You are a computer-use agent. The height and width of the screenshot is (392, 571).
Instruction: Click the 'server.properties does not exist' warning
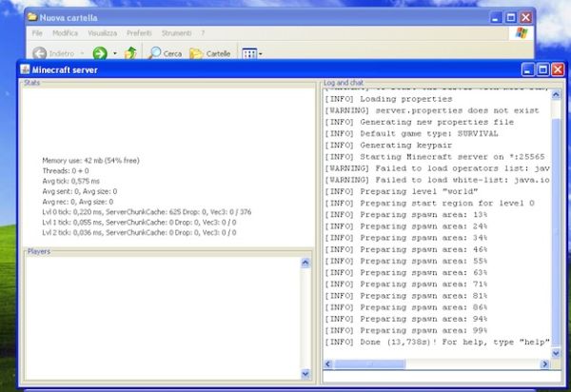[x=432, y=110]
